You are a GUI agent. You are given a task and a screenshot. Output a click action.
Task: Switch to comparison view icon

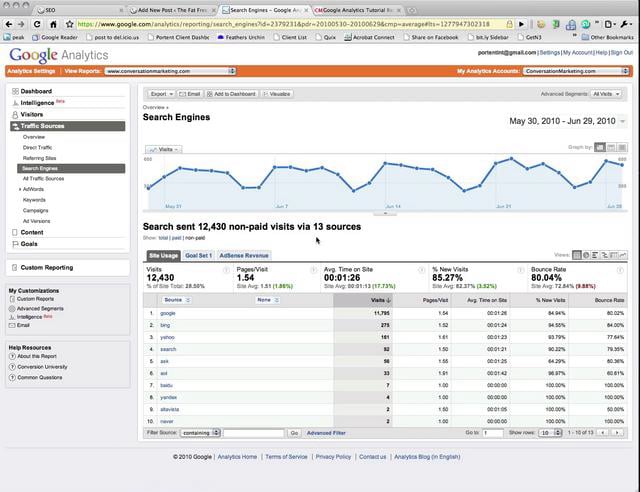(x=604, y=255)
